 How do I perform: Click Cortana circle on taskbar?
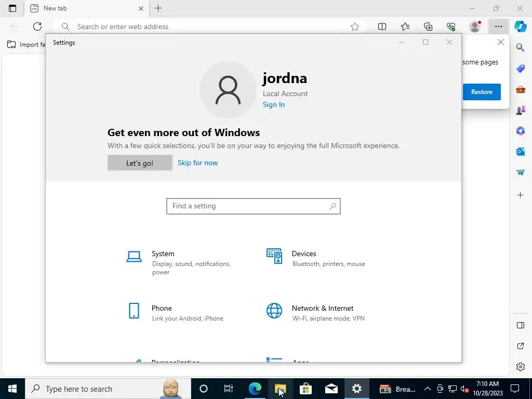point(203,389)
